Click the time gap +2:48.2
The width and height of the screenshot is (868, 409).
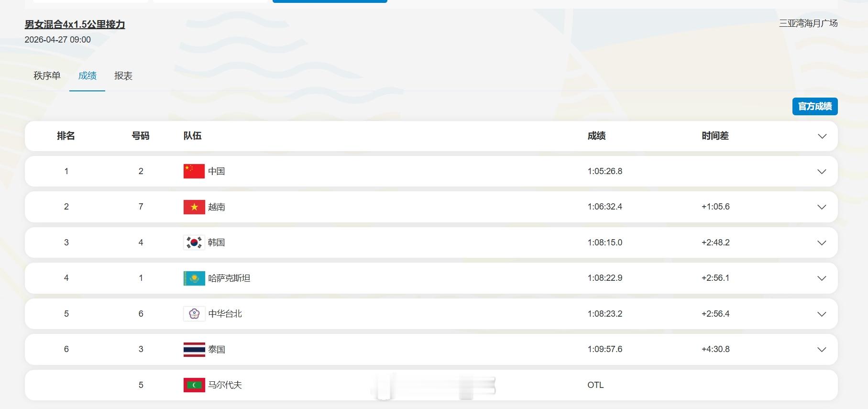tap(715, 243)
